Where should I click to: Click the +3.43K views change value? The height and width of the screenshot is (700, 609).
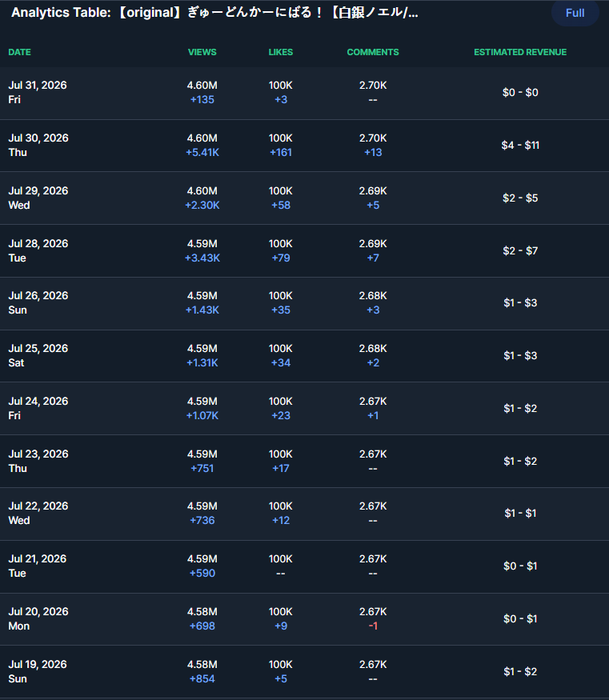202,258
